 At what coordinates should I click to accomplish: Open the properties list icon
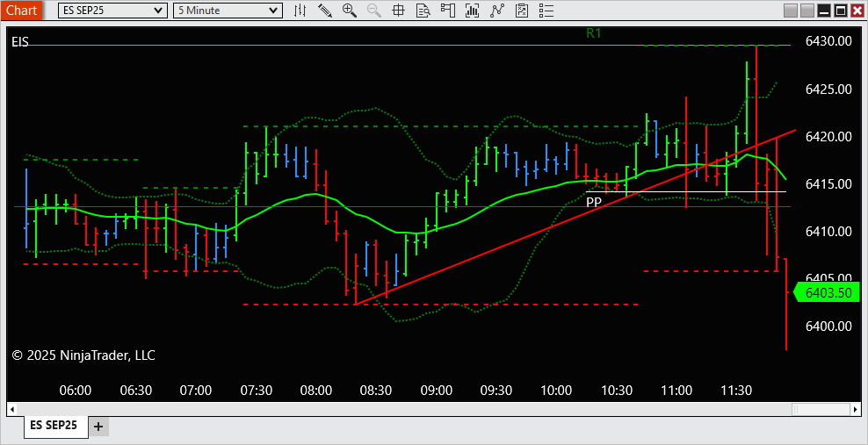click(546, 10)
